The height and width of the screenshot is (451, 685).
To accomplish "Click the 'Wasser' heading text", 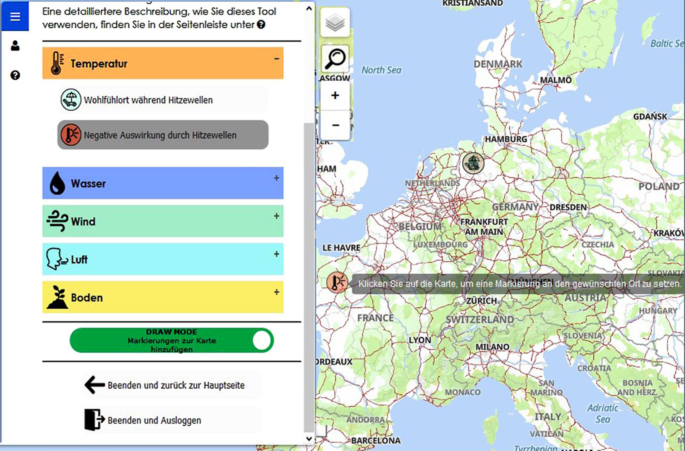I will (88, 183).
